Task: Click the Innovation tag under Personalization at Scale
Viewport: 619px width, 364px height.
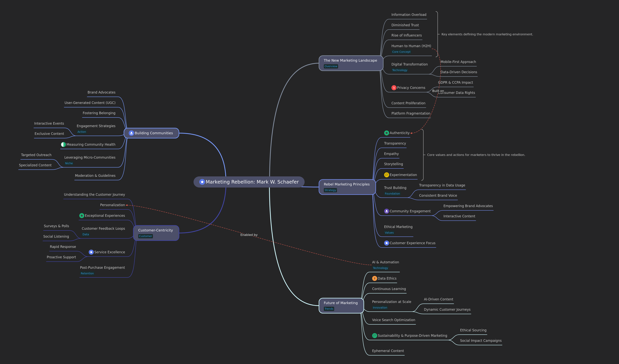Action: [380, 308]
